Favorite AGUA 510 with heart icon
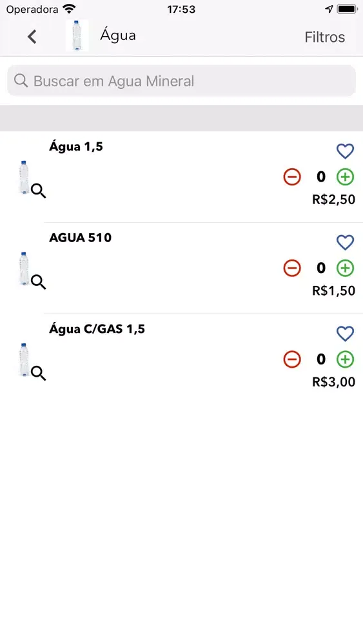This screenshot has height=644, width=363. 345,242
